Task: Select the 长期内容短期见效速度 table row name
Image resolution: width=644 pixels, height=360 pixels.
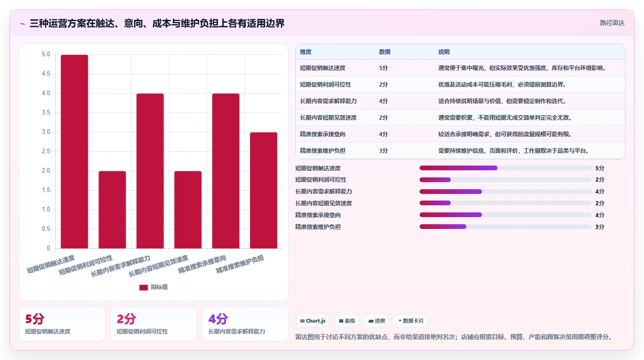Action: [x=328, y=117]
